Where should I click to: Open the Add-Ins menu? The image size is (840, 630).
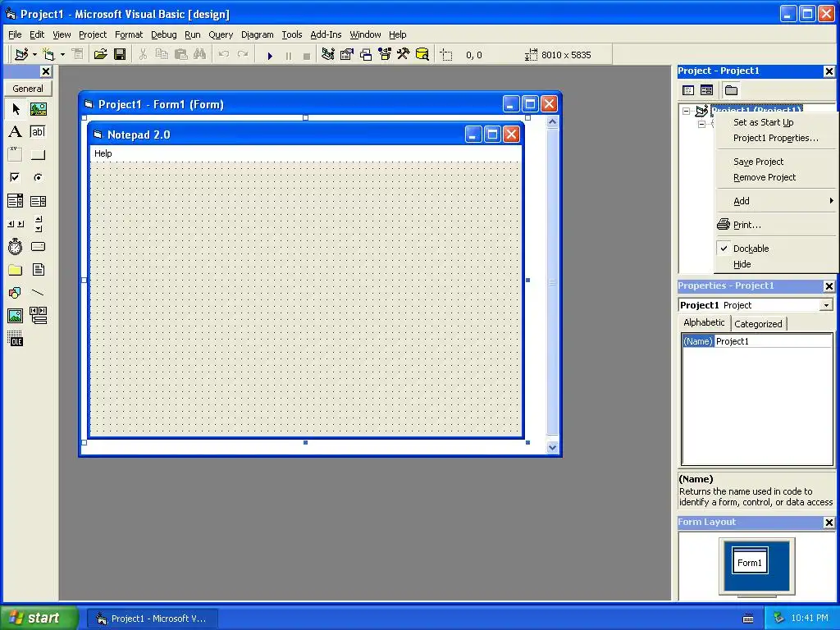(x=326, y=34)
